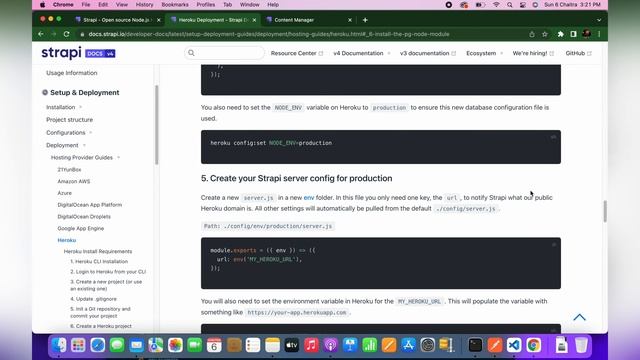Click the page vertical scrollbar thumb
Image resolution: width=640 pixels, height=360 pixels.
click(x=605, y=211)
